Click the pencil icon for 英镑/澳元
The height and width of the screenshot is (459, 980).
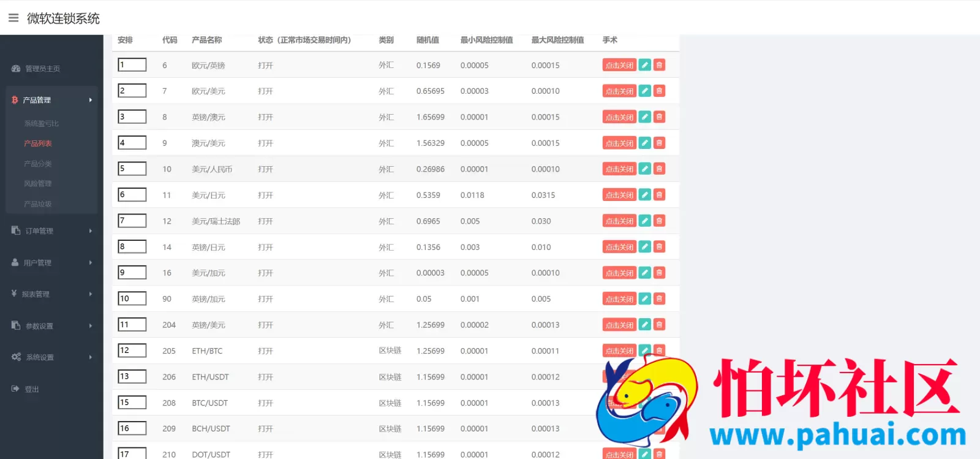coord(645,117)
